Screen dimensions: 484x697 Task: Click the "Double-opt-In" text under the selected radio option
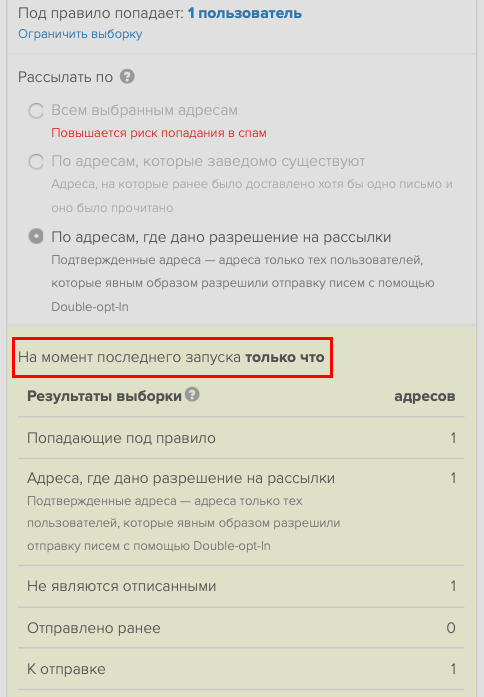pyautogui.click(x=90, y=307)
